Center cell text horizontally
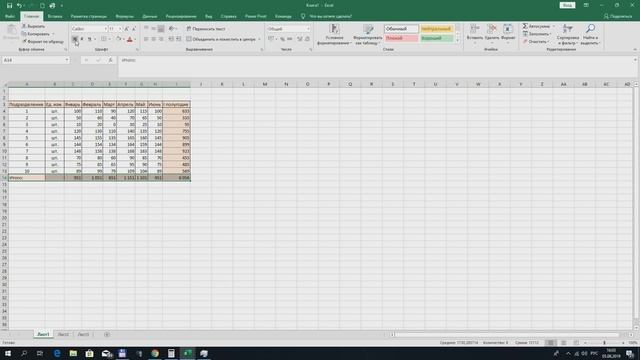Viewport: 640px width, 360px height. [x=154, y=39]
